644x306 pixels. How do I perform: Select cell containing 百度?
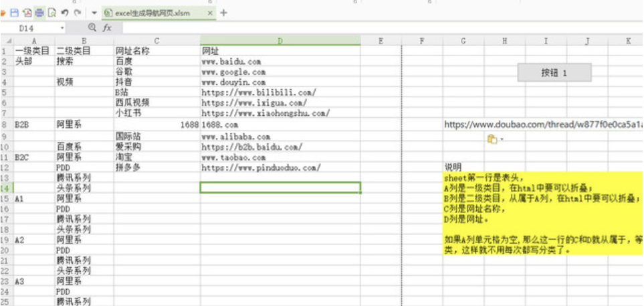pos(157,62)
